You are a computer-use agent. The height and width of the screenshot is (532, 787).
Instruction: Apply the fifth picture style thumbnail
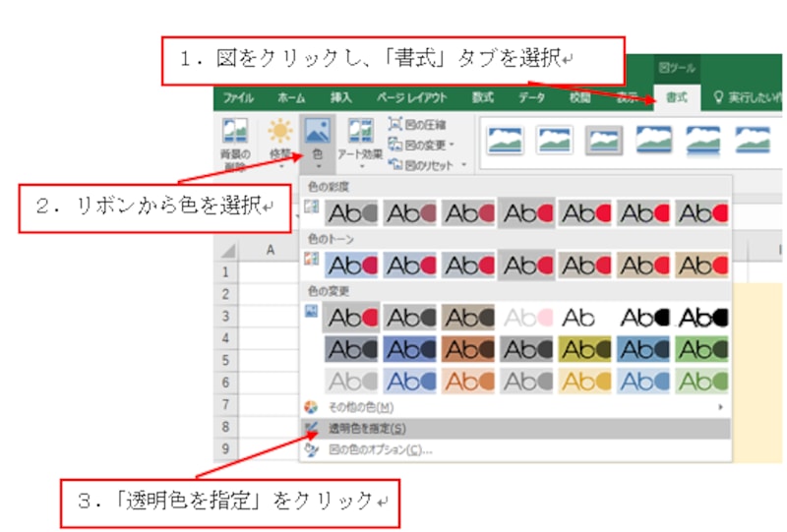click(x=702, y=140)
